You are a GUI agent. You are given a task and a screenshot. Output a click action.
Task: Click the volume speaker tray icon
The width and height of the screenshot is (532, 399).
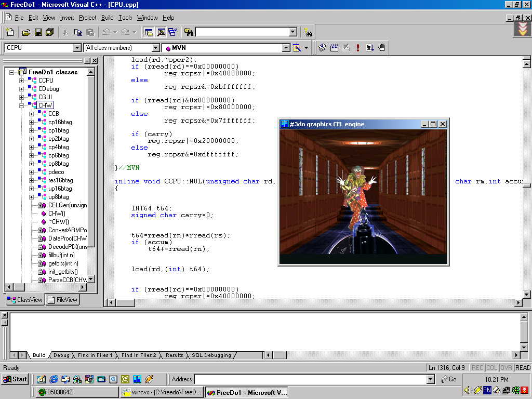click(468, 391)
